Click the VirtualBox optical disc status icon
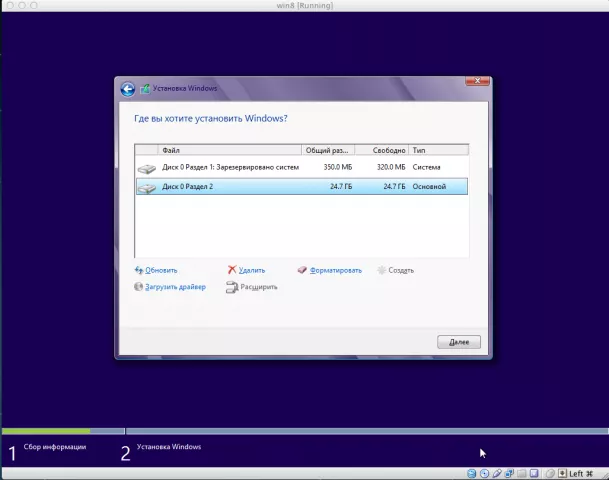609x480 pixels. pos(485,473)
